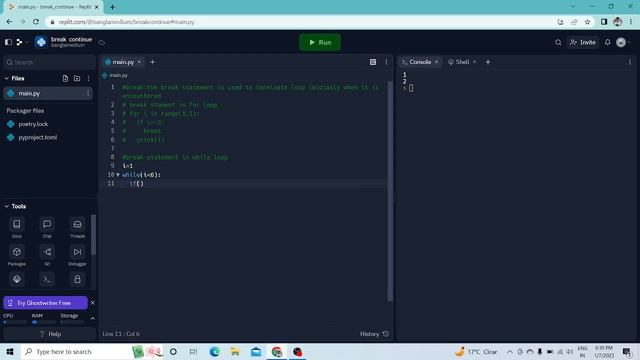Click Try Ghostwriter Free button

coord(45,303)
